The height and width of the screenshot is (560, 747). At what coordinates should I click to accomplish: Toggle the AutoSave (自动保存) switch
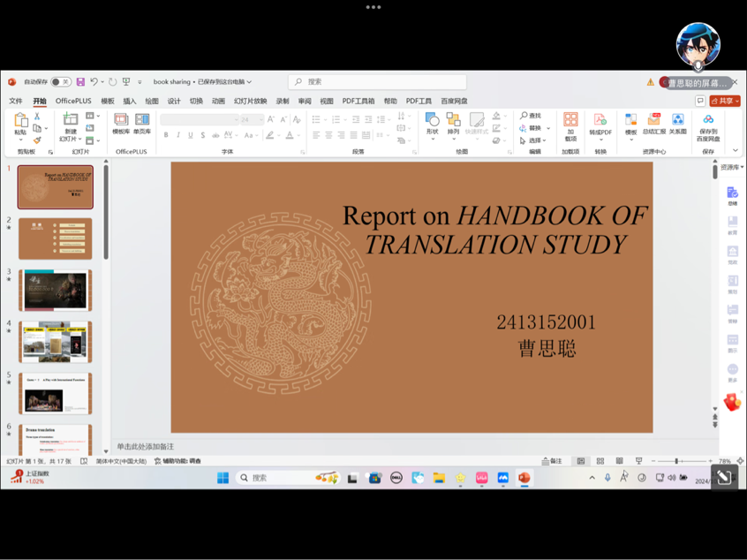click(x=61, y=82)
